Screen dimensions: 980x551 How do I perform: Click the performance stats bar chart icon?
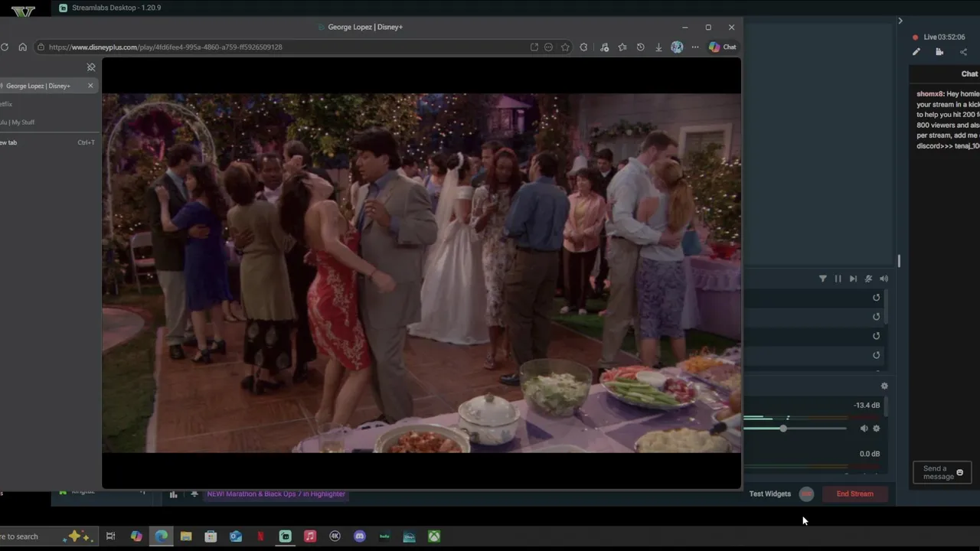pos(174,494)
